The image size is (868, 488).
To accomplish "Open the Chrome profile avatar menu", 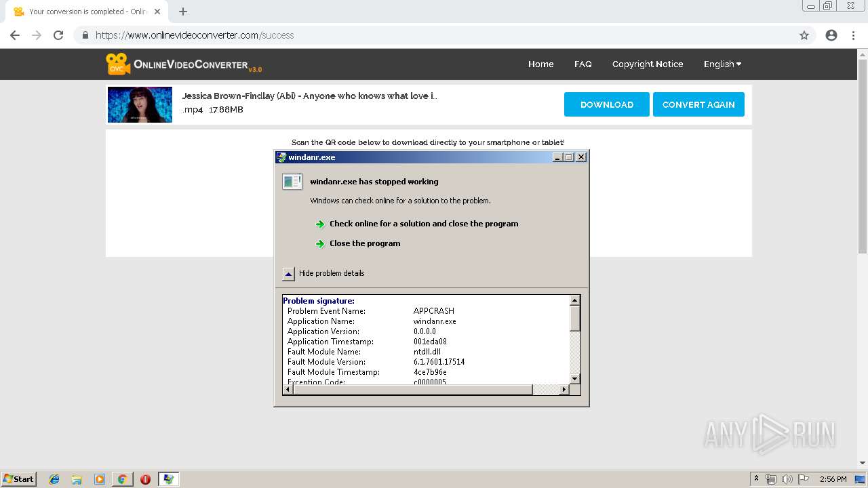I will pyautogui.click(x=831, y=35).
